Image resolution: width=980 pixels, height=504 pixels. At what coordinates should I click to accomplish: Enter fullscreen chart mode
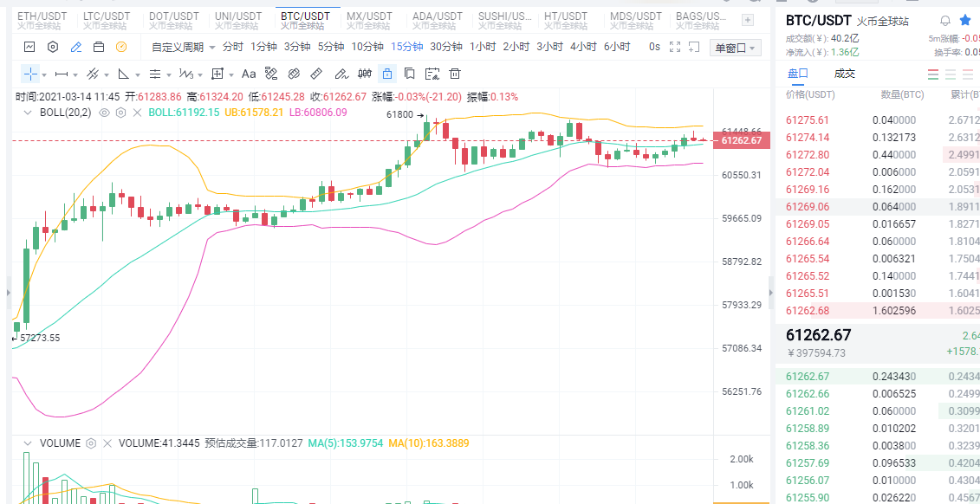pos(675,47)
